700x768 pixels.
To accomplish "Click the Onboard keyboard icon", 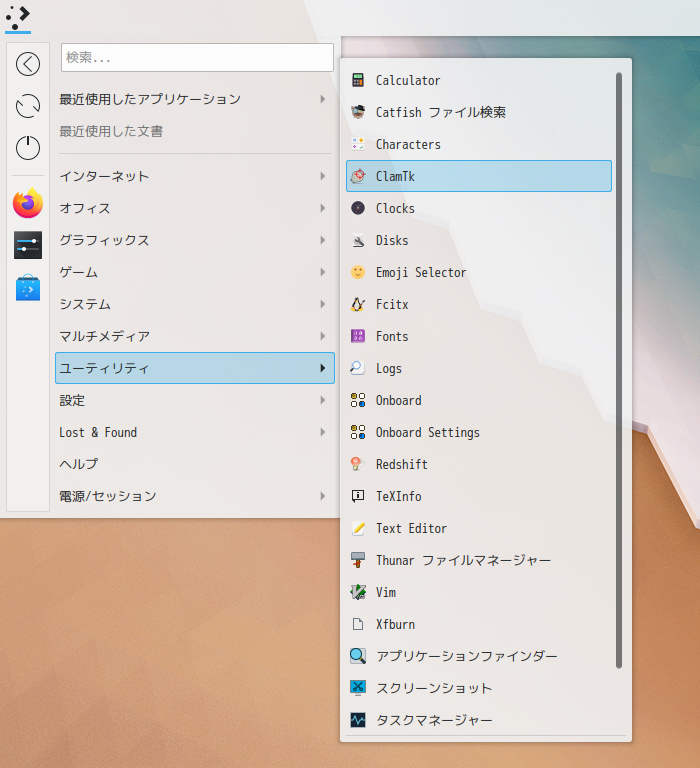I will 358,400.
